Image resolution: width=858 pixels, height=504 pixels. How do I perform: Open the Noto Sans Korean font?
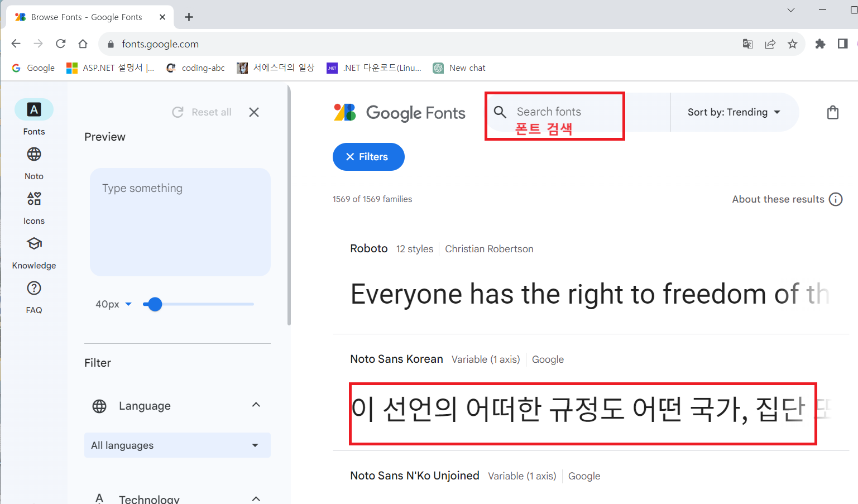coord(397,359)
